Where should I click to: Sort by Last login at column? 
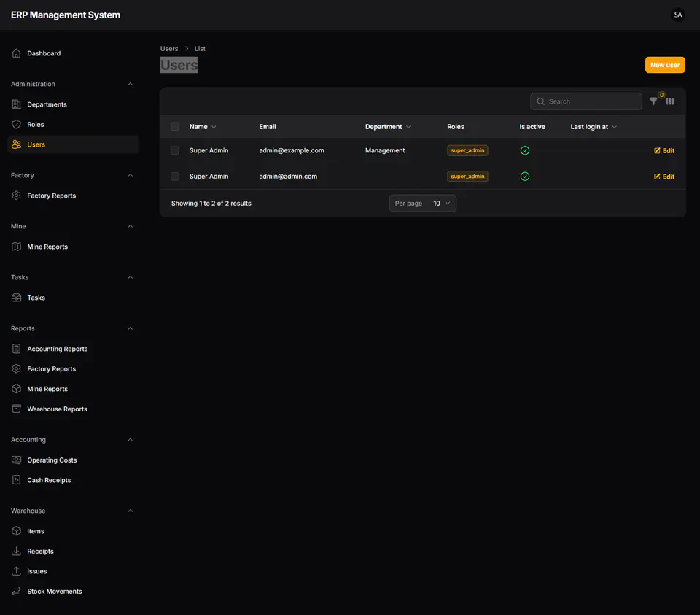[x=594, y=126]
